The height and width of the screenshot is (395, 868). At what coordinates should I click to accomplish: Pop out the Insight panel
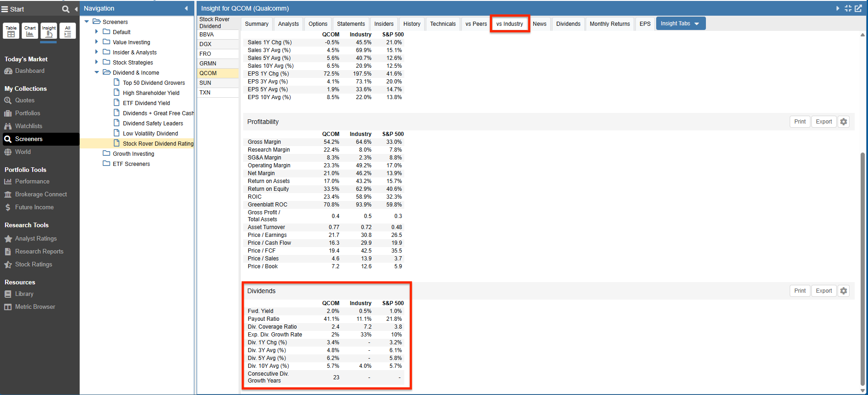[858, 8]
